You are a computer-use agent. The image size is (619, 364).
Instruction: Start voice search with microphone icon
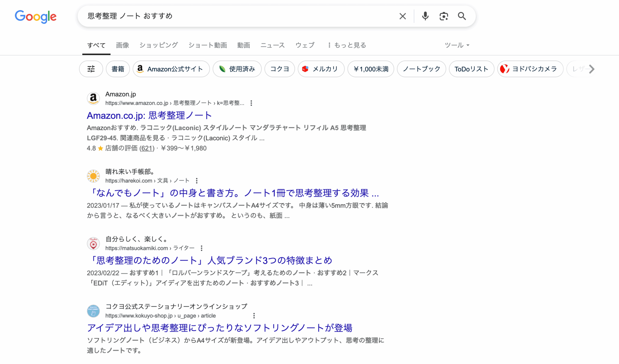coord(425,16)
